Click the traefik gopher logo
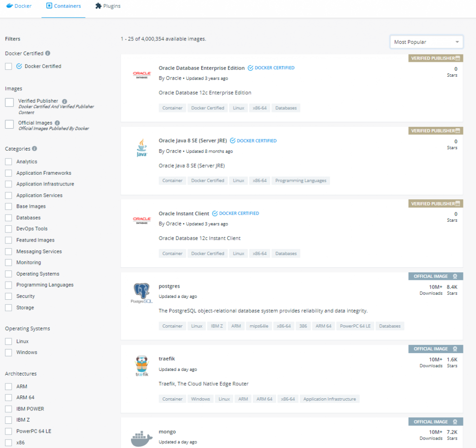This screenshot has height=448, width=476. [142, 366]
